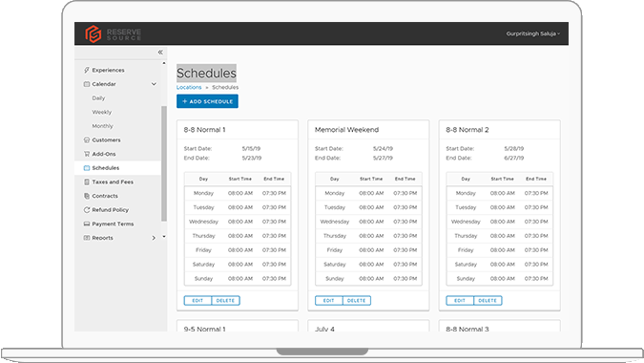The image size is (644, 363).
Task: Open the Experiences lightning icon
Action: coord(86,70)
